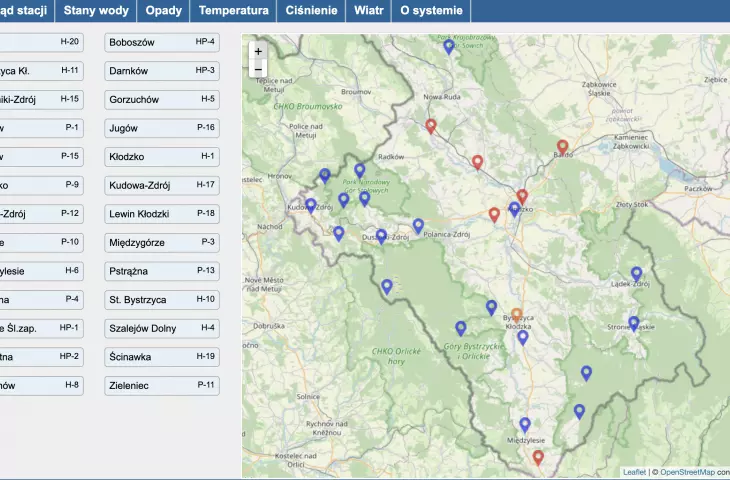Click the blue marker at Stronie Śląskie
The image size is (730, 480).
point(634,324)
